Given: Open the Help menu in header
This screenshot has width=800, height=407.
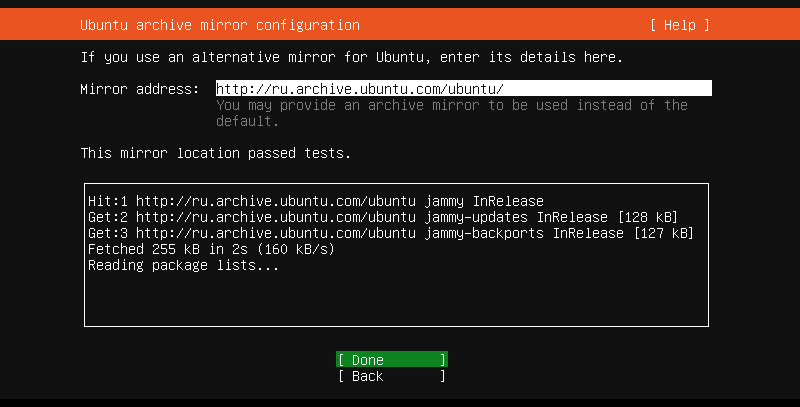Looking at the screenshot, I should (679, 24).
